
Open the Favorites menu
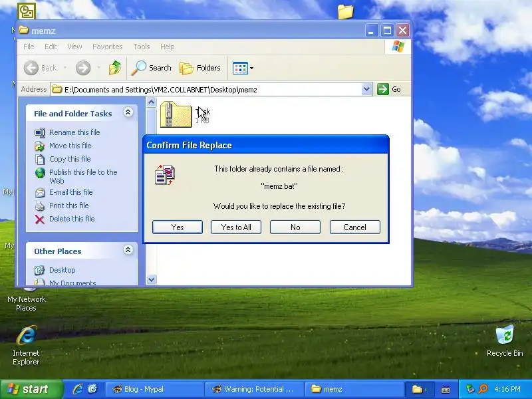tap(107, 47)
